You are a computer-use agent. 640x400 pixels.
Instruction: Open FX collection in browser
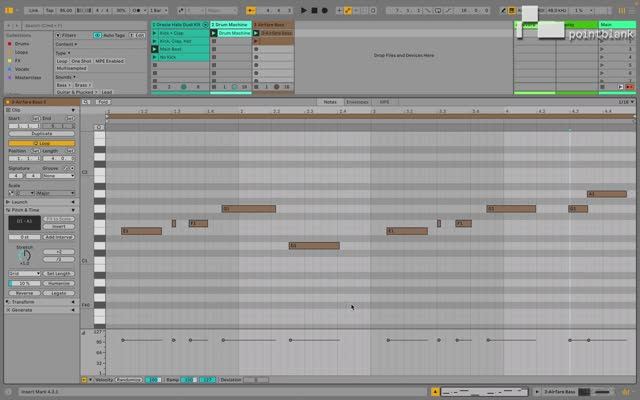click(18, 61)
